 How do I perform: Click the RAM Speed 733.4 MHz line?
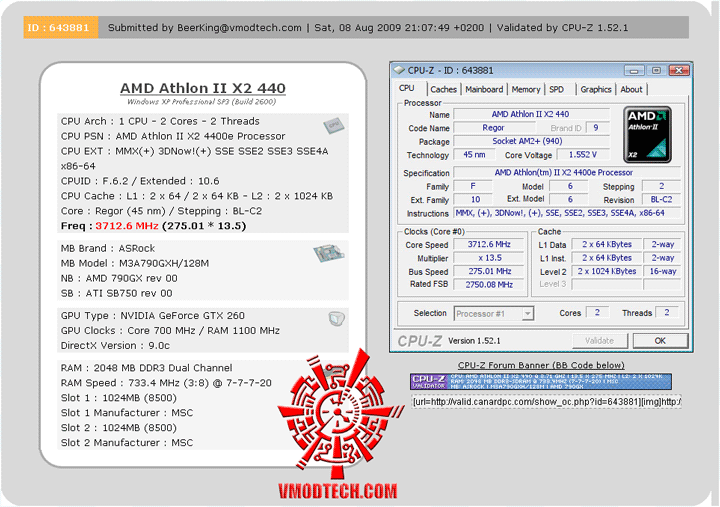[x=166, y=383]
